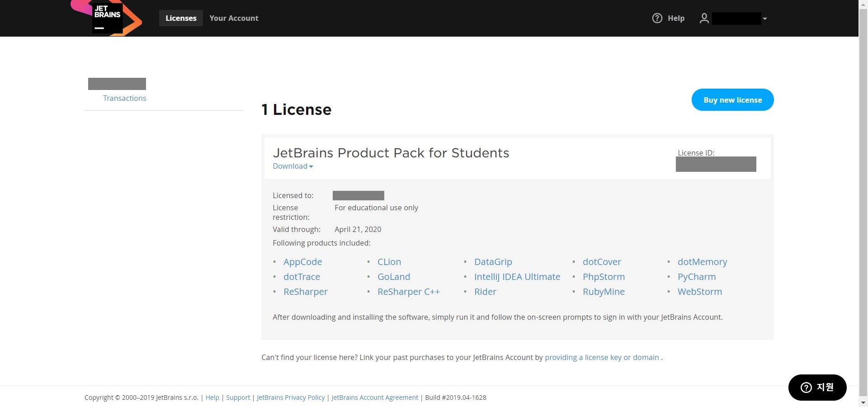Open the ReSharper C++ link
This screenshot has width=868, height=407.
click(409, 292)
